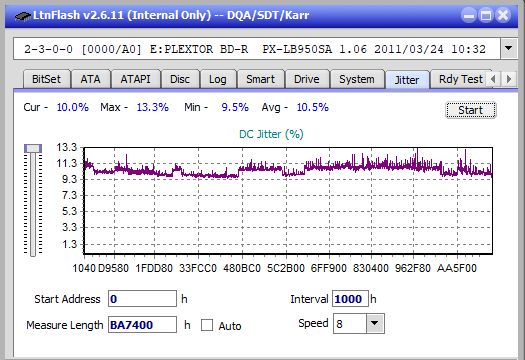Focus the Measure Length field
525x360 pixels.
(x=142, y=325)
